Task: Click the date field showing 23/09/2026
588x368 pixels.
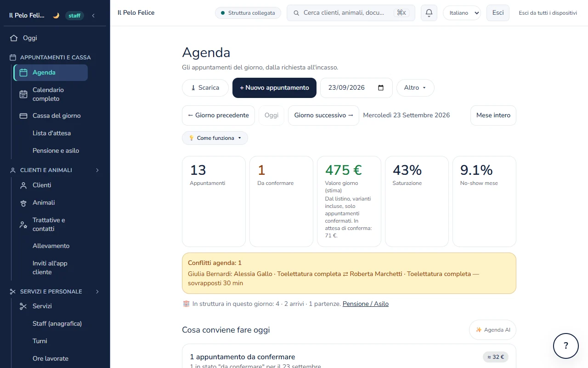Action: click(x=356, y=88)
